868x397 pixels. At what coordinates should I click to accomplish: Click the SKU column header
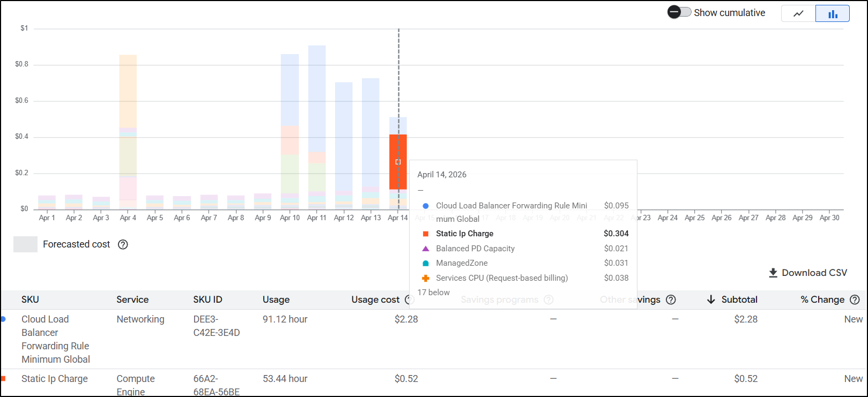30,299
